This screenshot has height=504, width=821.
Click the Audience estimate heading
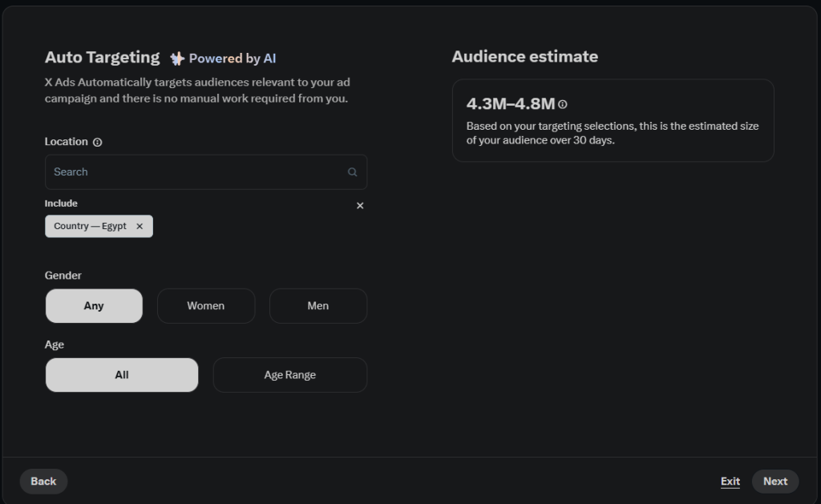(x=524, y=57)
